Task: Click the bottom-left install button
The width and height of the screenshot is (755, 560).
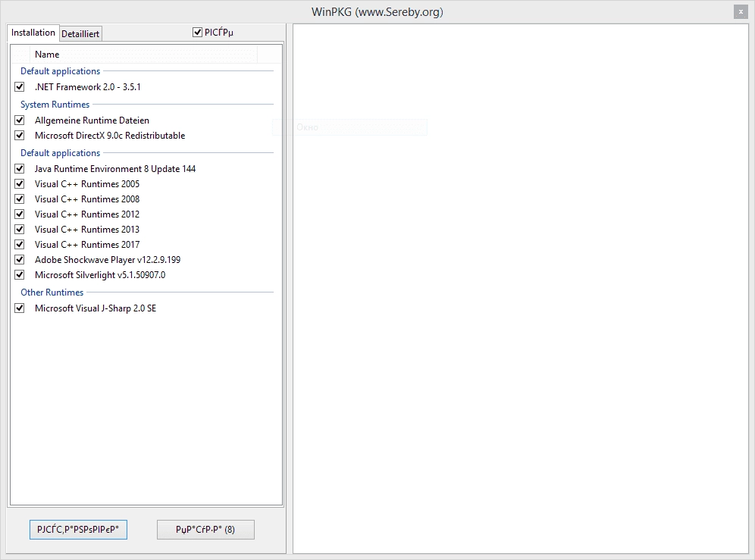Action: coord(79,530)
